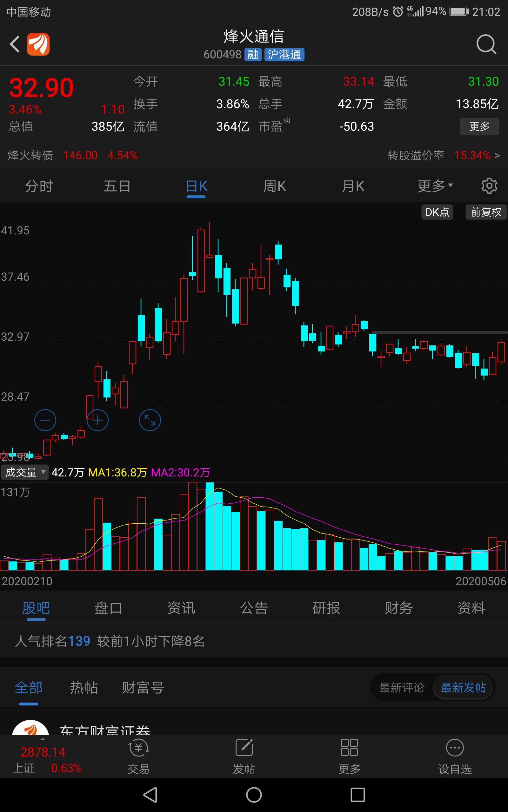508x812 pixels.
Task: Tap the back arrow icon
Action: click(x=15, y=44)
